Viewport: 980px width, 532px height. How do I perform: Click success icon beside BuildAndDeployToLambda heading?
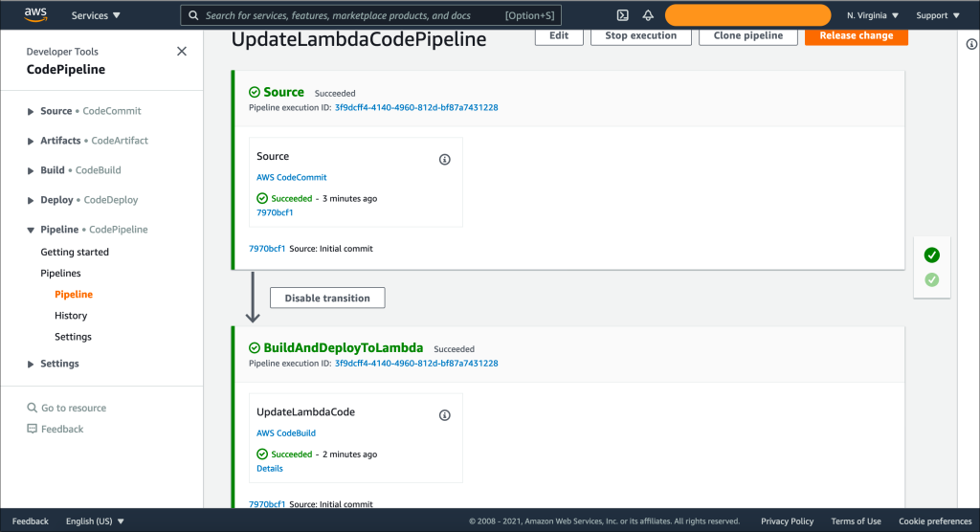255,348
